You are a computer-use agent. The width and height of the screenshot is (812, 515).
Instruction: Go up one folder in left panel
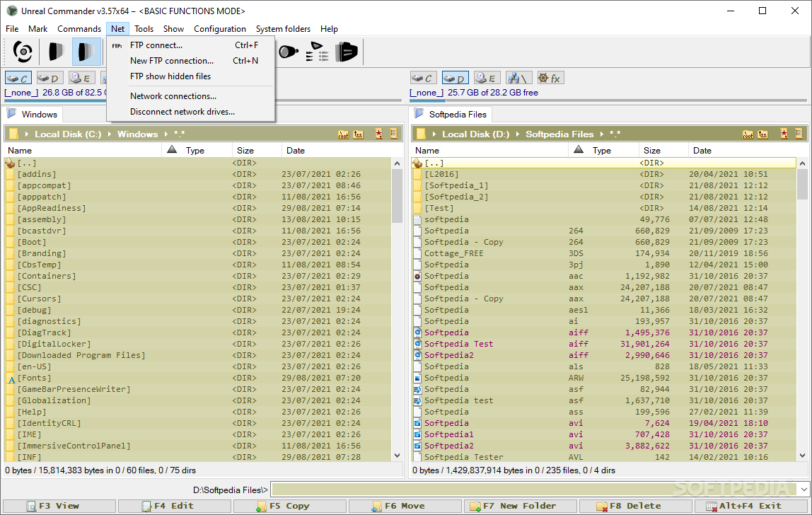tap(359, 134)
